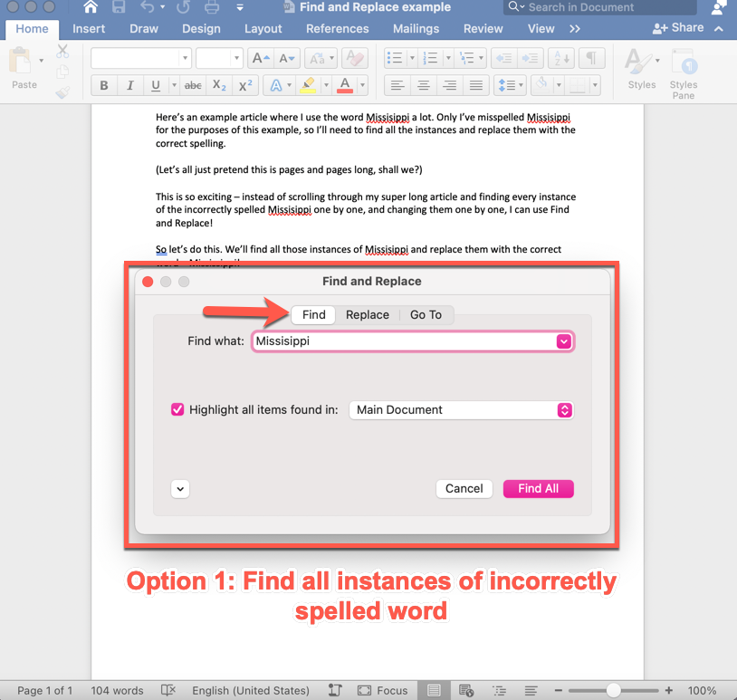Viewport: 737px width, 700px height.
Task: Center the text alignment
Action: tap(424, 85)
